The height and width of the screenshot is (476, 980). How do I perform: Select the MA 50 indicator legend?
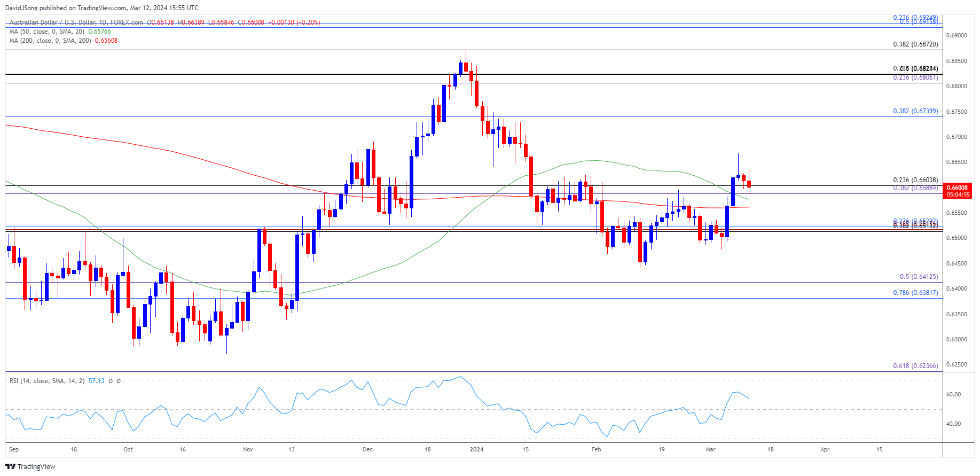48,32
